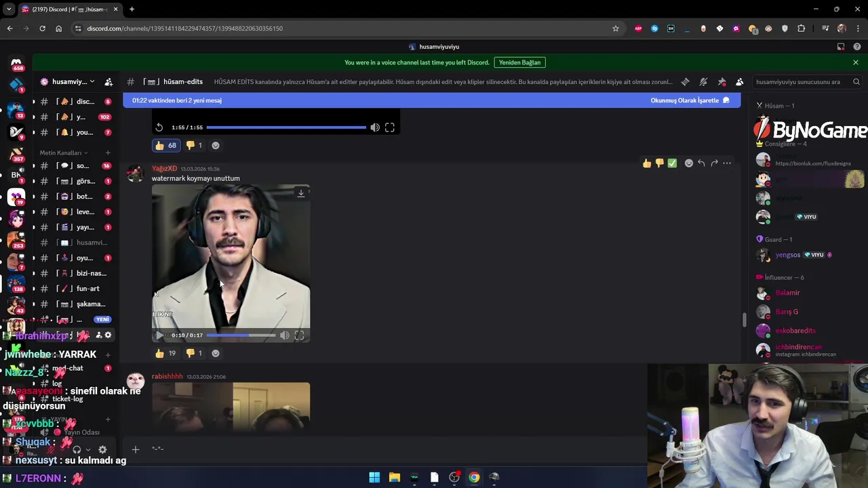This screenshot has width=868, height=488.
Task: Mute the 0:17 video volume
Action: click(285, 335)
